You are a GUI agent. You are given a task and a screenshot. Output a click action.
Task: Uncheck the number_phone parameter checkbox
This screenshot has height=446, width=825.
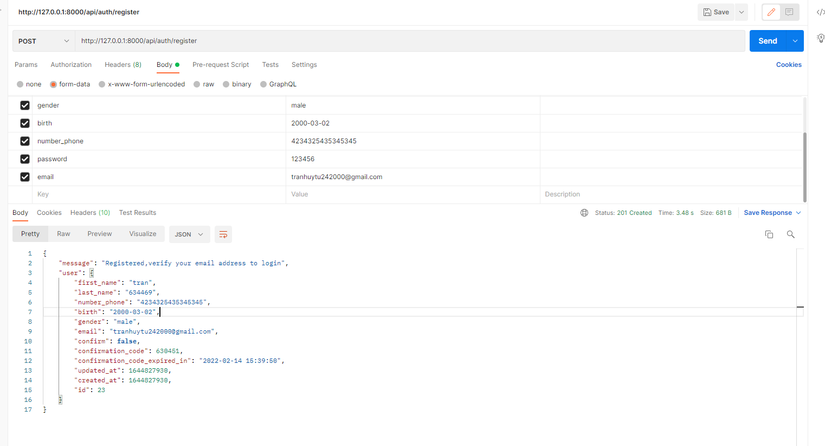pos(25,141)
